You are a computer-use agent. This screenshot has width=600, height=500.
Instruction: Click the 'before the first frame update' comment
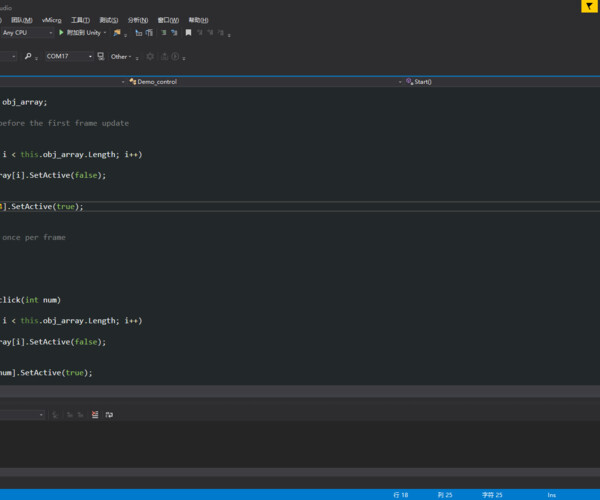(64, 123)
